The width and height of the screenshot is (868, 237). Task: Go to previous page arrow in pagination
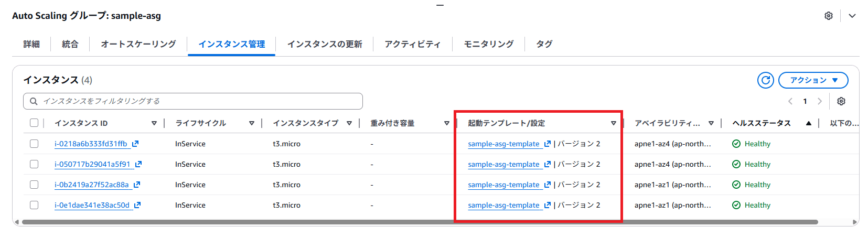pos(790,101)
